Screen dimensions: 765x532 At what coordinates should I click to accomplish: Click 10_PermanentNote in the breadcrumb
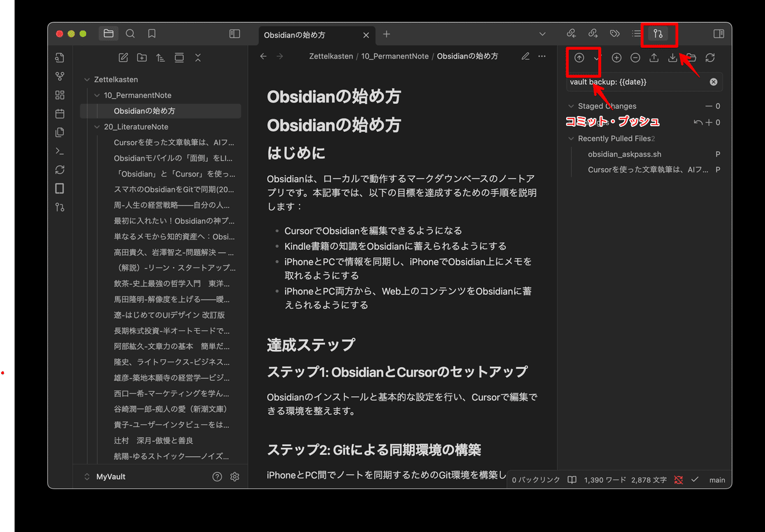395,57
